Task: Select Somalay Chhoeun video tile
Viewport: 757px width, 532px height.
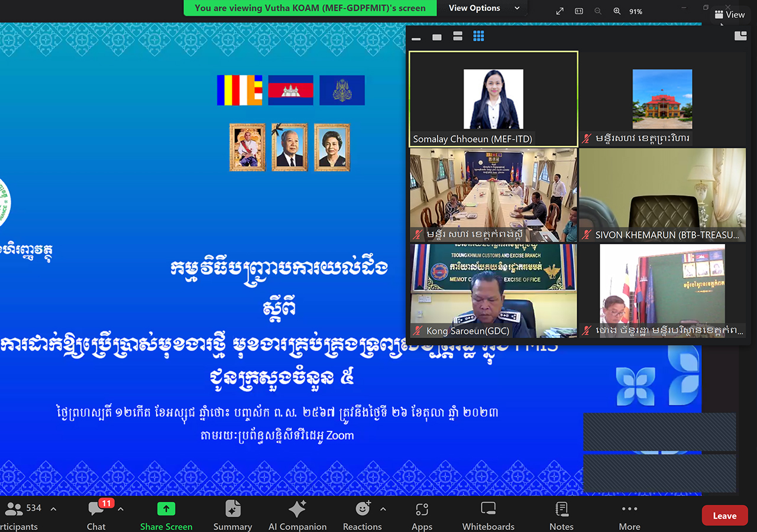Action: tap(493, 99)
